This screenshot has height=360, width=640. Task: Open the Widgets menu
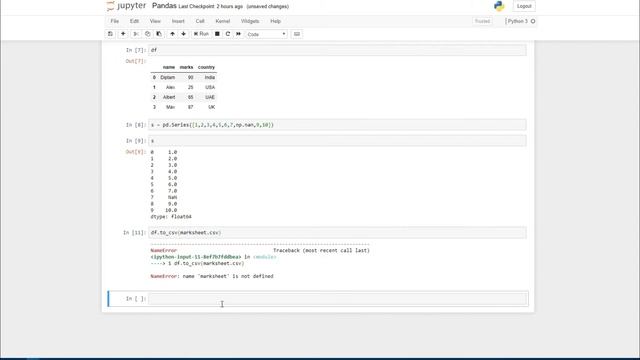click(x=250, y=21)
